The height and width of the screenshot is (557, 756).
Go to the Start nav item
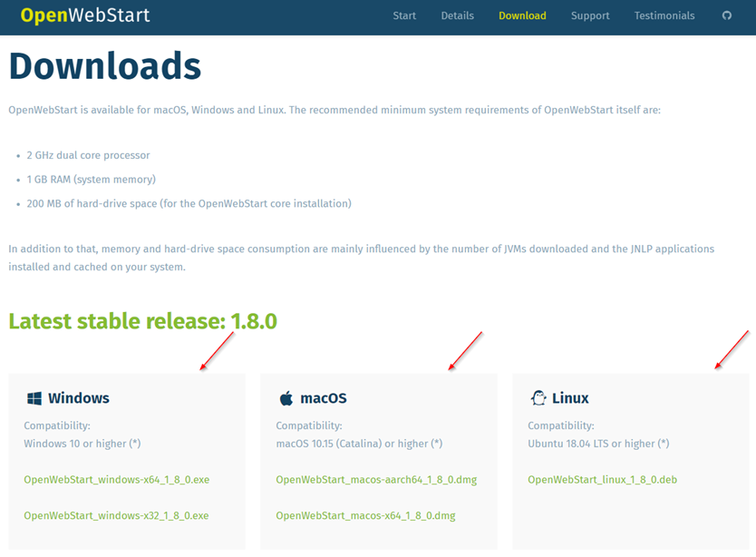click(x=404, y=15)
